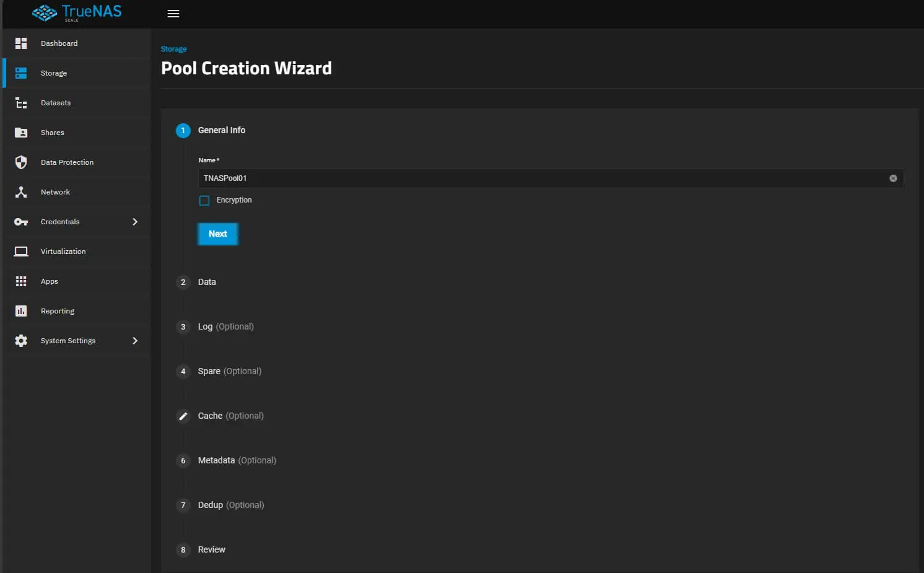Image resolution: width=924 pixels, height=573 pixels.
Task: Expand the Credentials submenu chevron
Action: [x=135, y=222]
